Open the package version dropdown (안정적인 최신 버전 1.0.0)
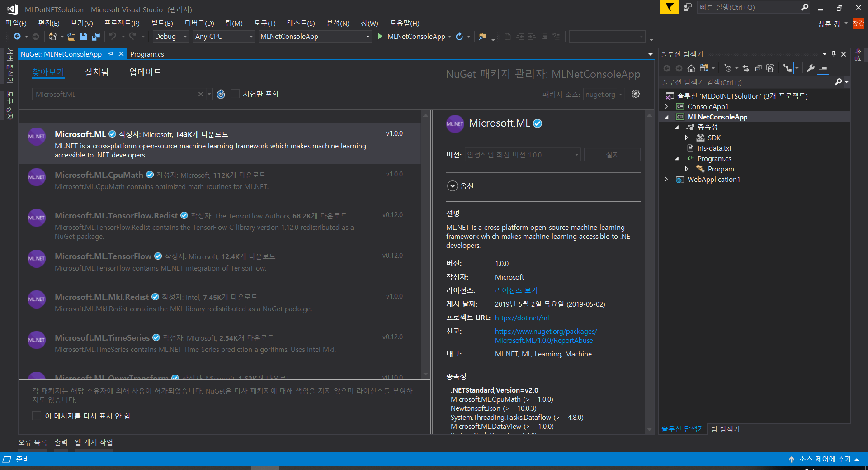Screen dimensions: 868x470 [x=523, y=155]
